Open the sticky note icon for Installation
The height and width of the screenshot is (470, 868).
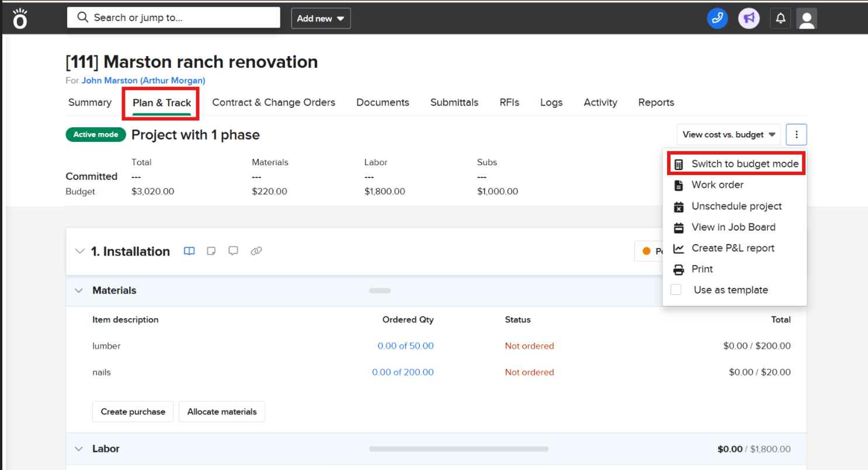click(x=211, y=251)
